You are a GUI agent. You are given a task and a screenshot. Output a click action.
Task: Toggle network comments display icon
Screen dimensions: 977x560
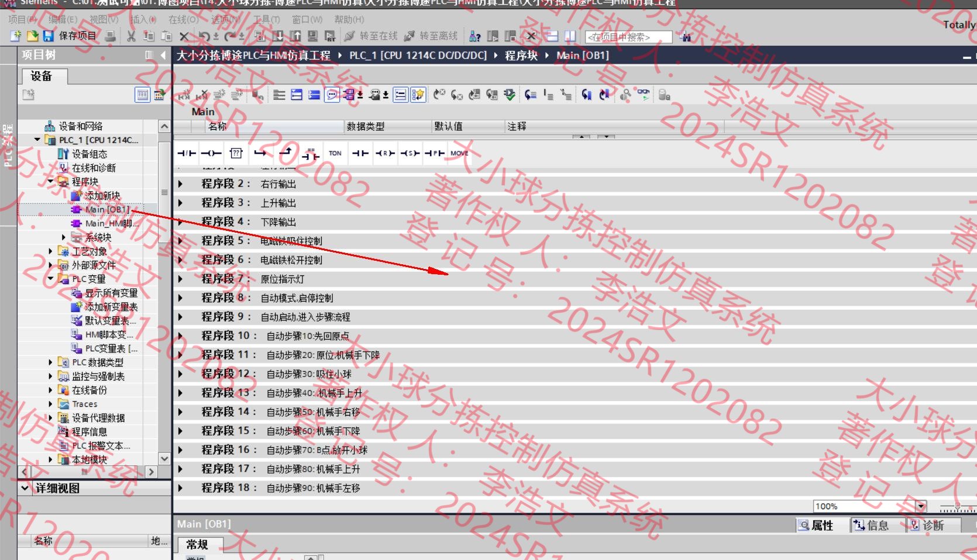click(x=400, y=95)
